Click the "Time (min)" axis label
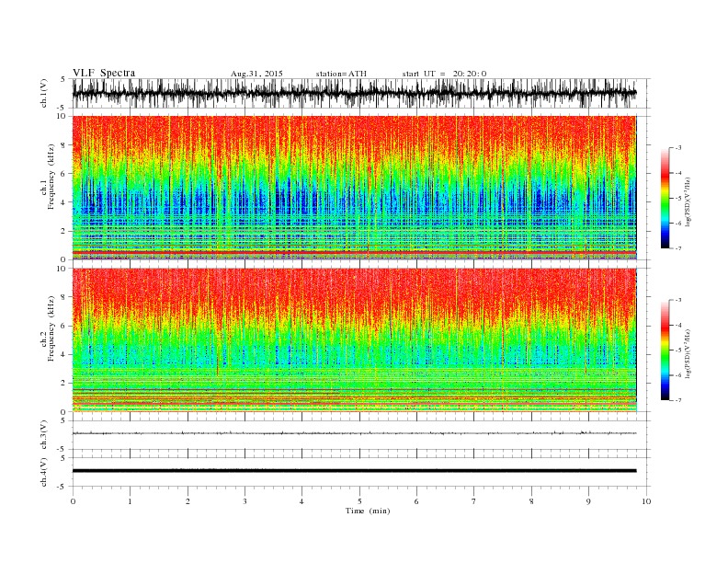728x563 pixels. tap(368, 511)
